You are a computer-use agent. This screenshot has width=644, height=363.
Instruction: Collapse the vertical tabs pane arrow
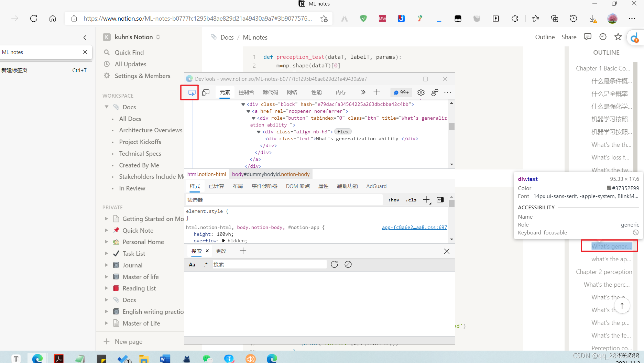pos(85,37)
